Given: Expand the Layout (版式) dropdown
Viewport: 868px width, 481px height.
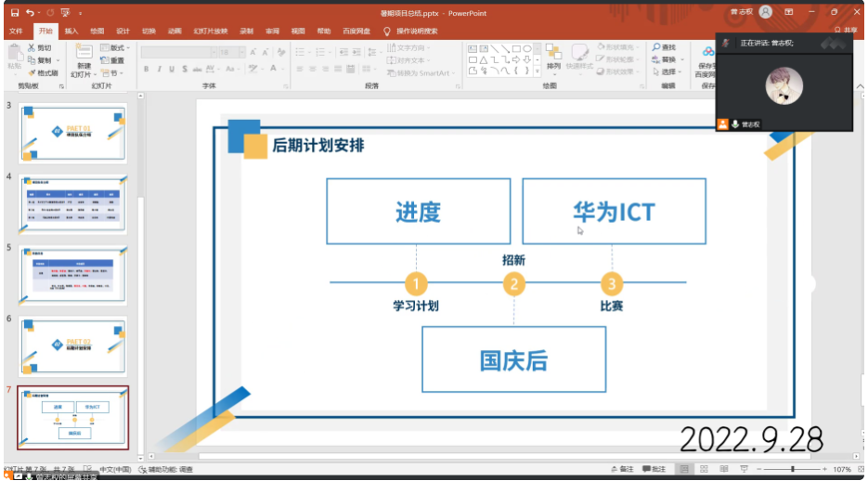Looking at the screenshot, I should point(118,47).
